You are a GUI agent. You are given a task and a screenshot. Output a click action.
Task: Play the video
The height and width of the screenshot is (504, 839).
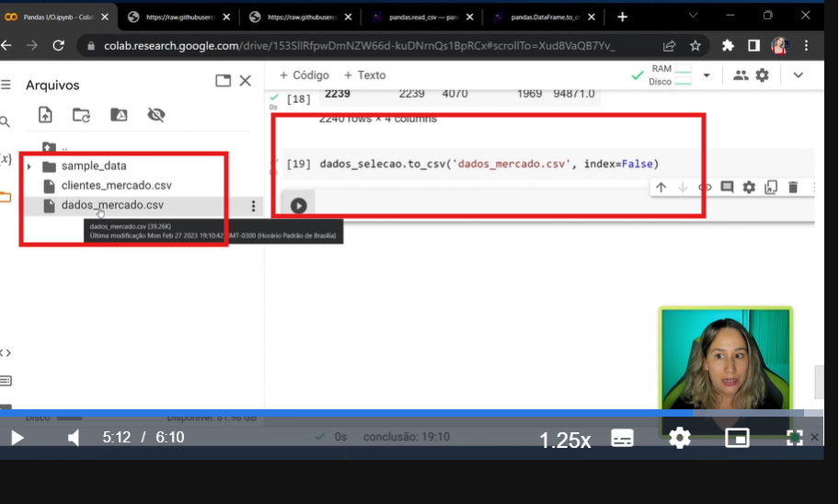tap(17, 438)
